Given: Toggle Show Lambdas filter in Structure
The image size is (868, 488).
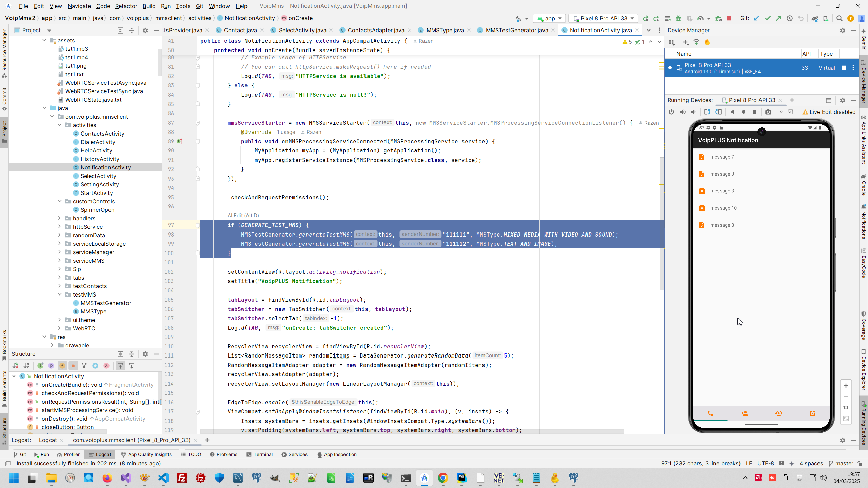Looking at the screenshot, I should click(x=106, y=366).
